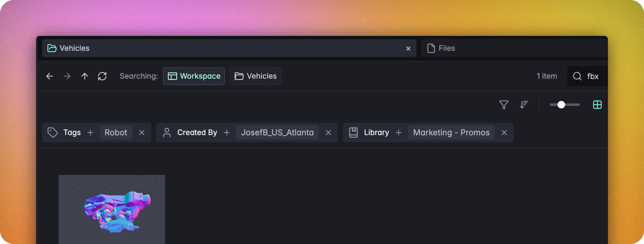Click the search magnifier icon
Screen dimensions: 644x244
tap(577, 76)
